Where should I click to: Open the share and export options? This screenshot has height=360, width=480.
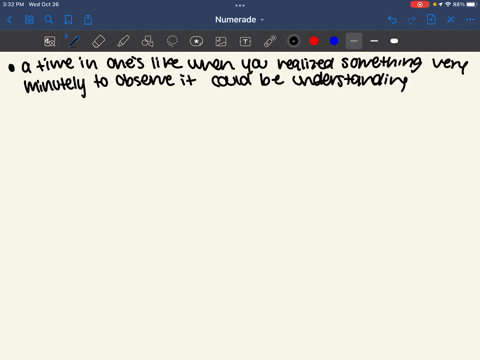point(88,20)
